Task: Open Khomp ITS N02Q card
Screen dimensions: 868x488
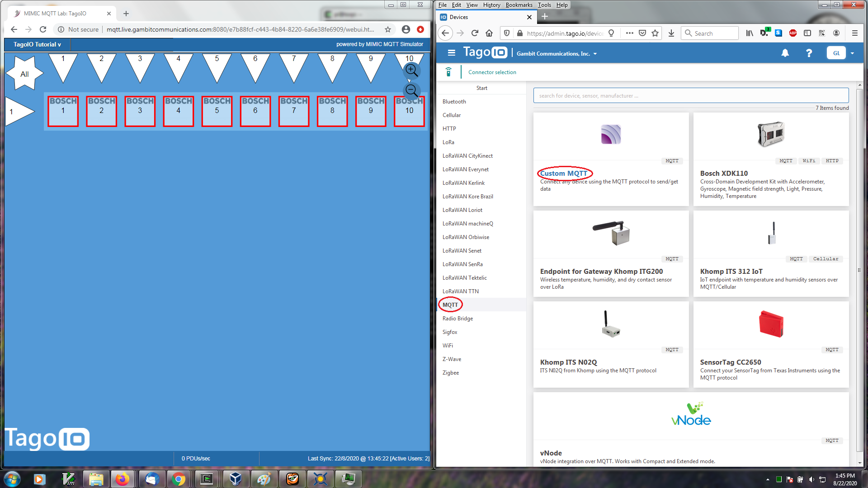Action: click(611, 344)
